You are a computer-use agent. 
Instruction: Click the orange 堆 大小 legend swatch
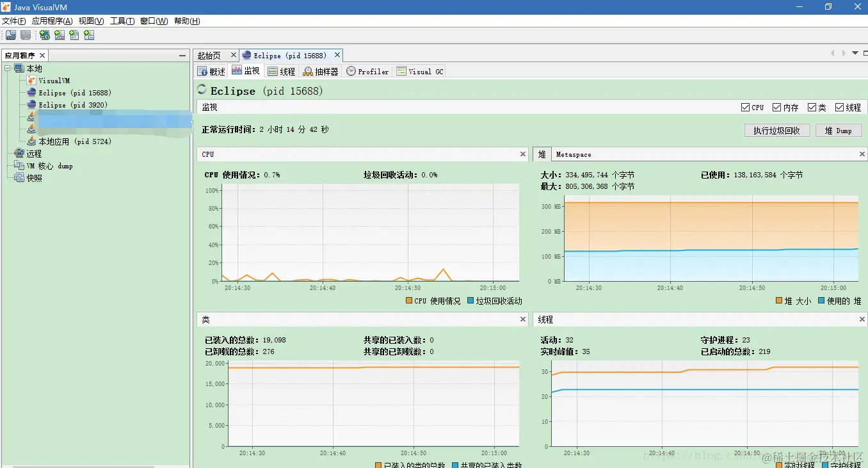[779, 301]
